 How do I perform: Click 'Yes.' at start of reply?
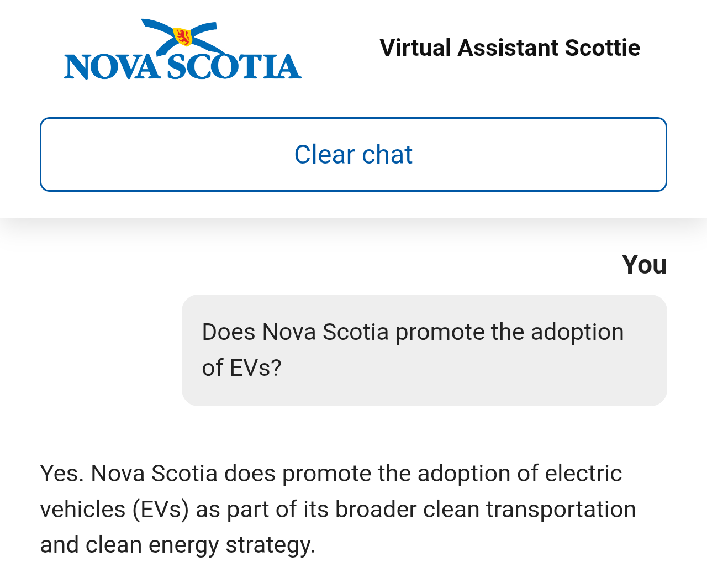[x=62, y=474]
